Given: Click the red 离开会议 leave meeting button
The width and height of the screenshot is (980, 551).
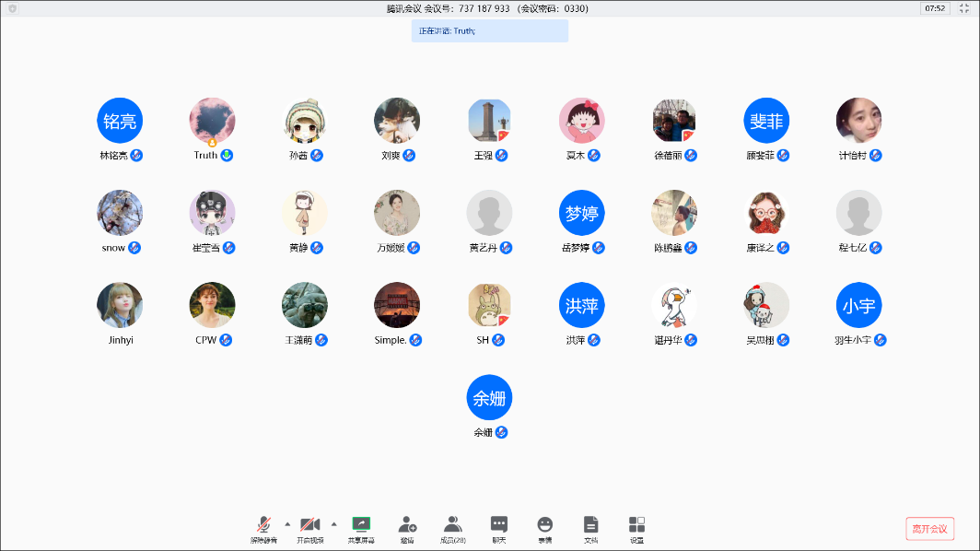Looking at the screenshot, I should [929, 529].
